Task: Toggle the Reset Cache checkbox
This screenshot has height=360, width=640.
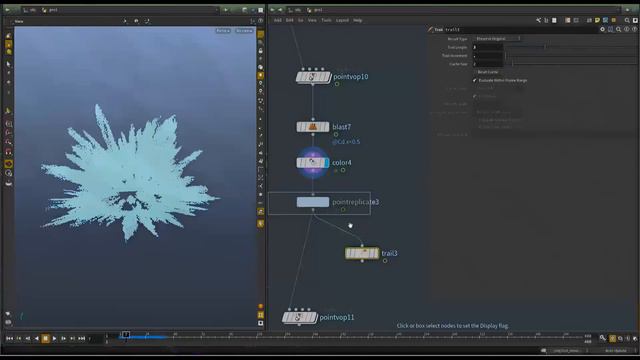Action: (475, 72)
